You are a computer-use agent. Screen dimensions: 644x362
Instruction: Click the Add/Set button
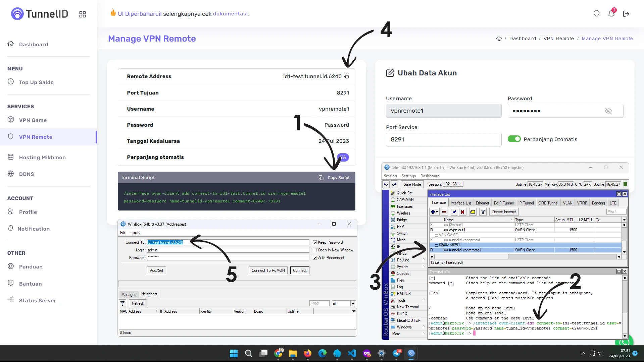click(156, 270)
